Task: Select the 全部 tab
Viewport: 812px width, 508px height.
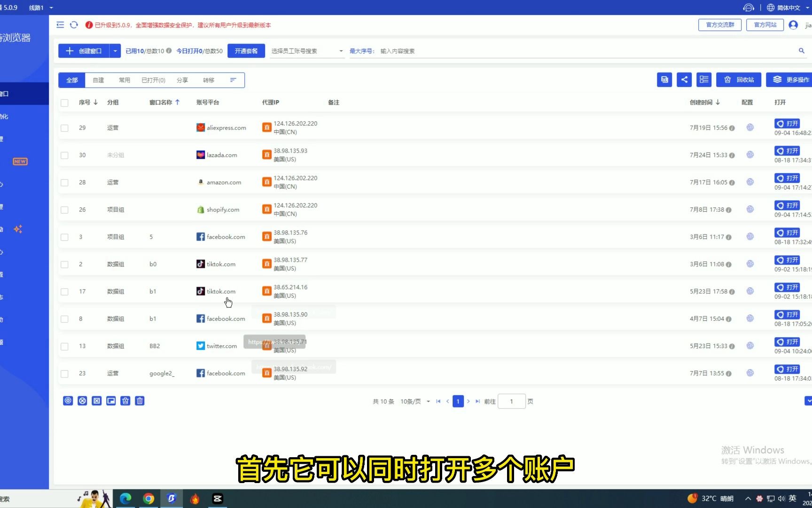Action: [x=72, y=80]
